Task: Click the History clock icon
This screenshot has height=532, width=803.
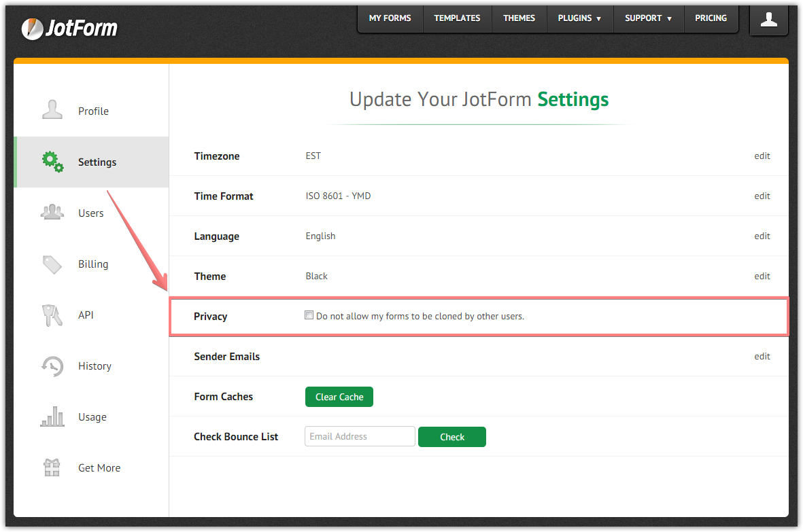Action: coord(52,366)
